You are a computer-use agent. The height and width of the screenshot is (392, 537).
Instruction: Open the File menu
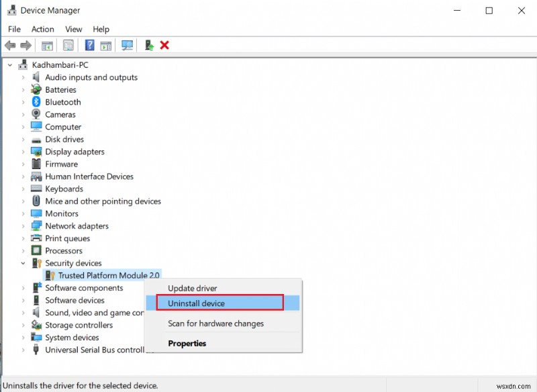(14, 29)
